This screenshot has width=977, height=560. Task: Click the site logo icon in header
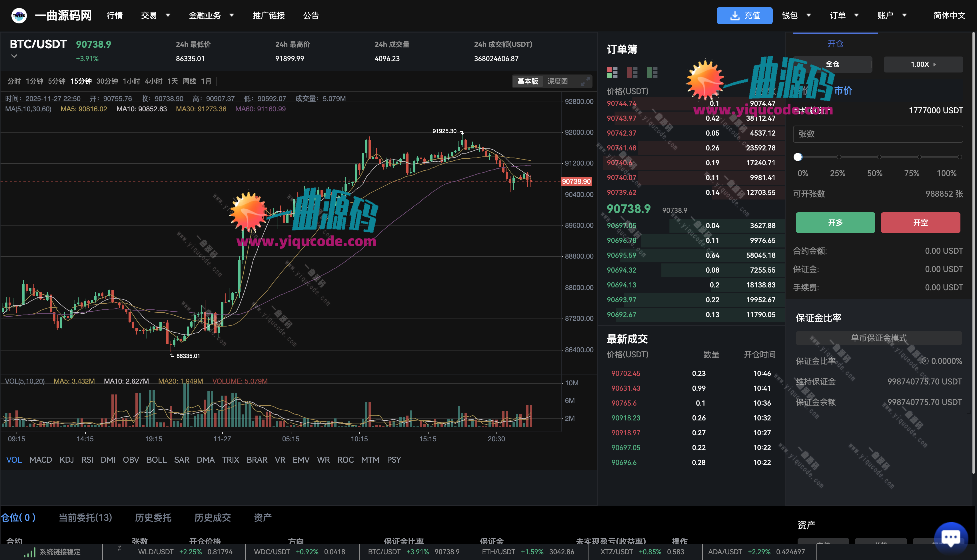tap(19, 15)
